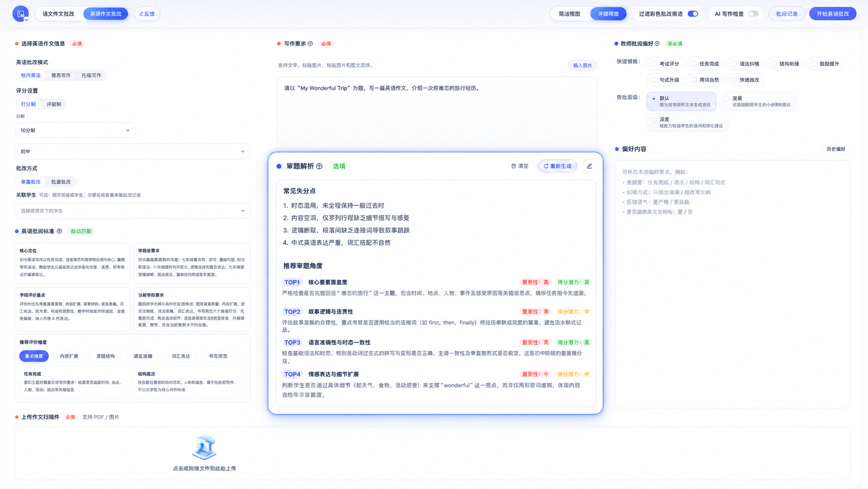This screenshot has width=868, height=489.
Task: Select 校内英语 mode
Action: pyautogui.click(x=31, y=75)
